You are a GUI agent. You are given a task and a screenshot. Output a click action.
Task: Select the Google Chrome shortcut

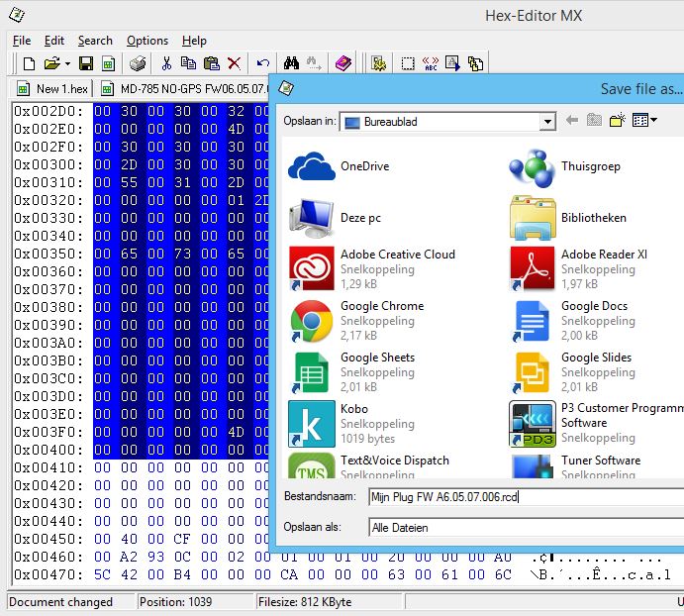356,321
